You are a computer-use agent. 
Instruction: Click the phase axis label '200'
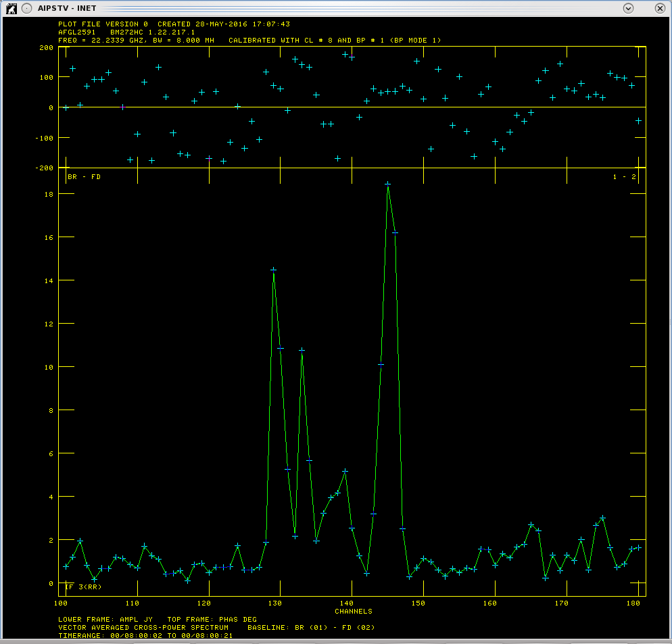[x=46, y=47]
